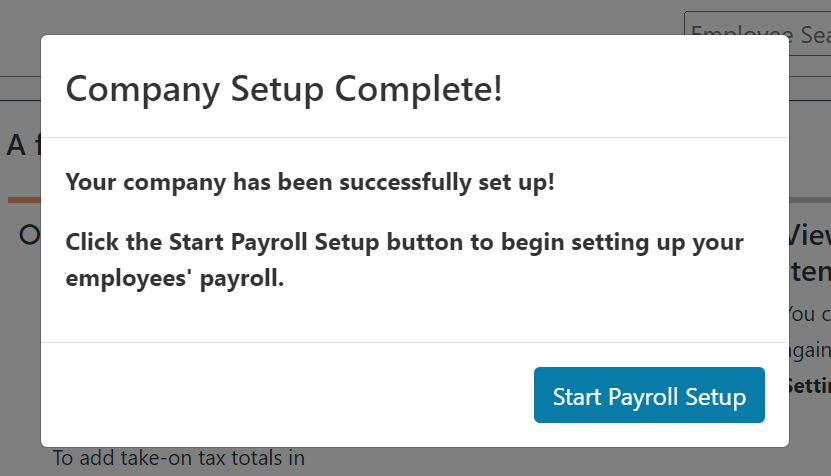Click the Start Payroll Setup instruction text
The width and height of the screenshot is (831, 476).
click(404, 242)
